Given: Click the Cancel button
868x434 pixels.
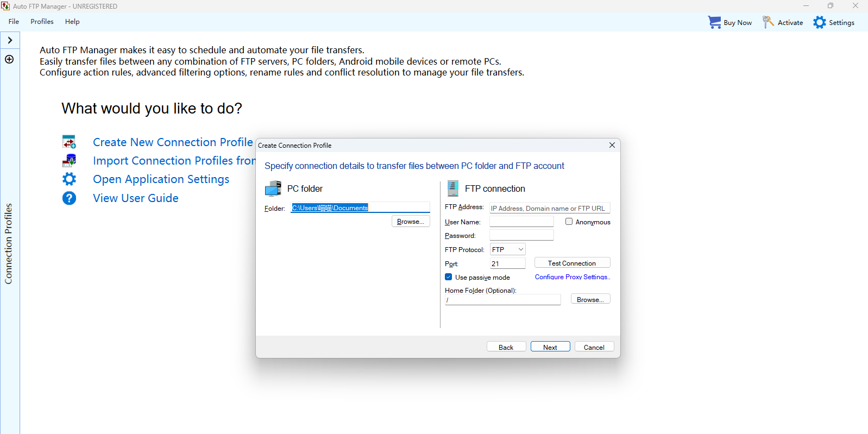Looking at the screenshot, I should pos(594,347).
